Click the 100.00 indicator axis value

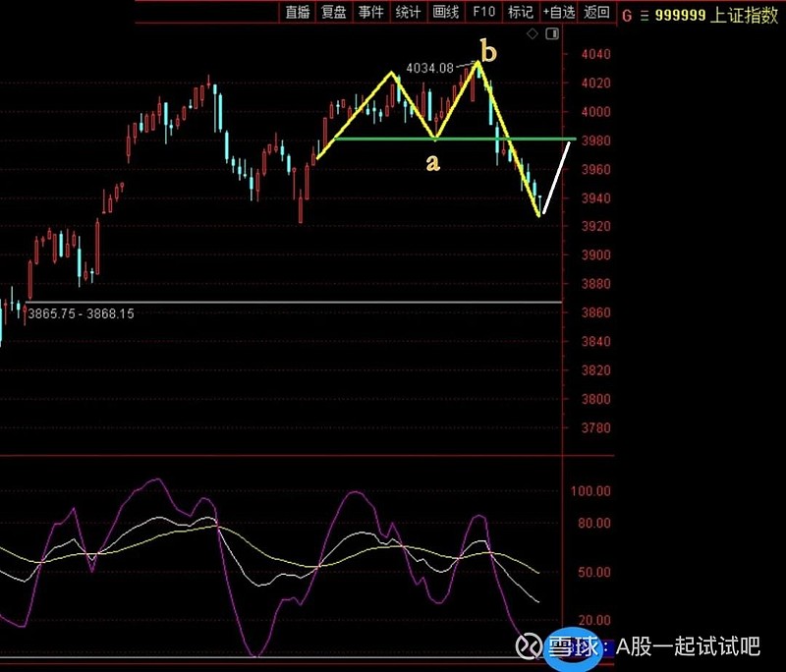click(590, 491)
